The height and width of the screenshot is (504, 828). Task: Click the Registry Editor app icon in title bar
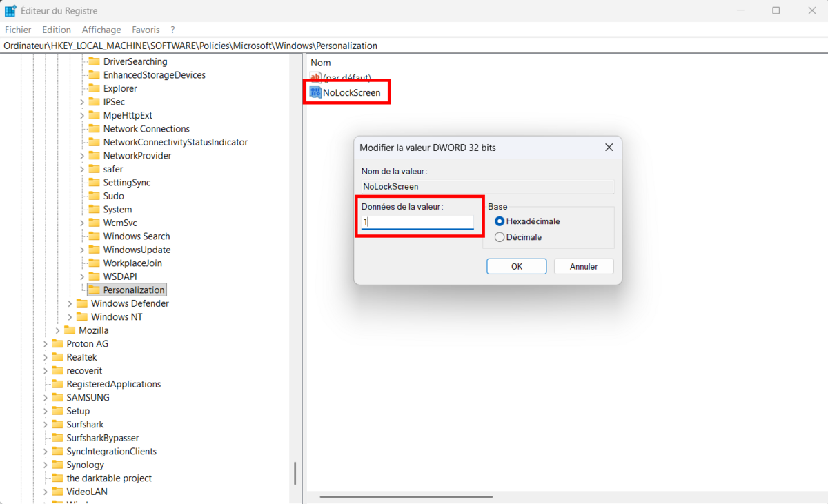tap(11, 11)
